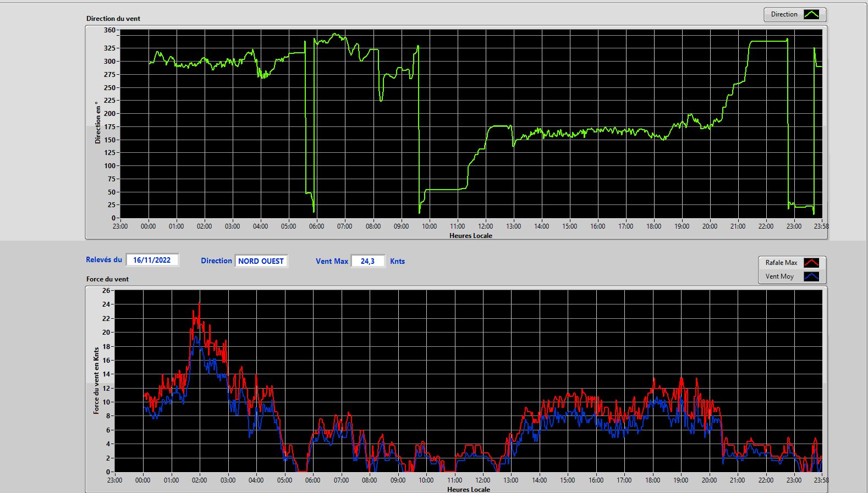Click the Knts unit label

(x=397, y=261)
